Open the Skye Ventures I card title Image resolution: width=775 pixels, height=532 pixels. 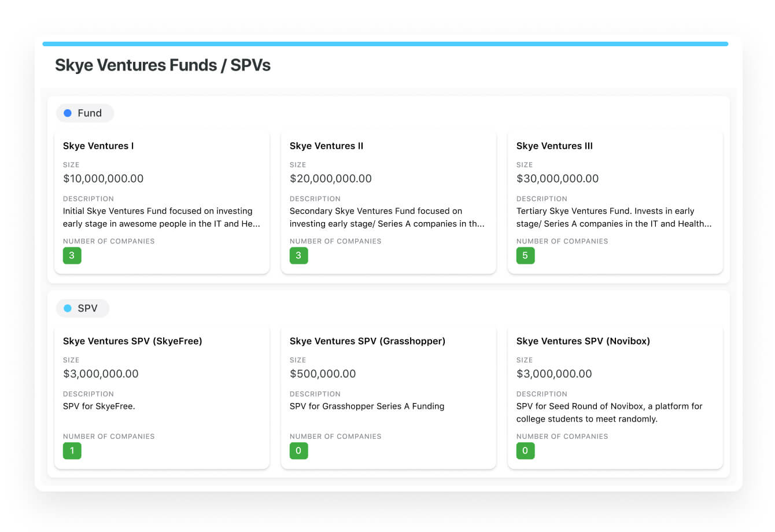pyautogui.click(x=98, y=146)
